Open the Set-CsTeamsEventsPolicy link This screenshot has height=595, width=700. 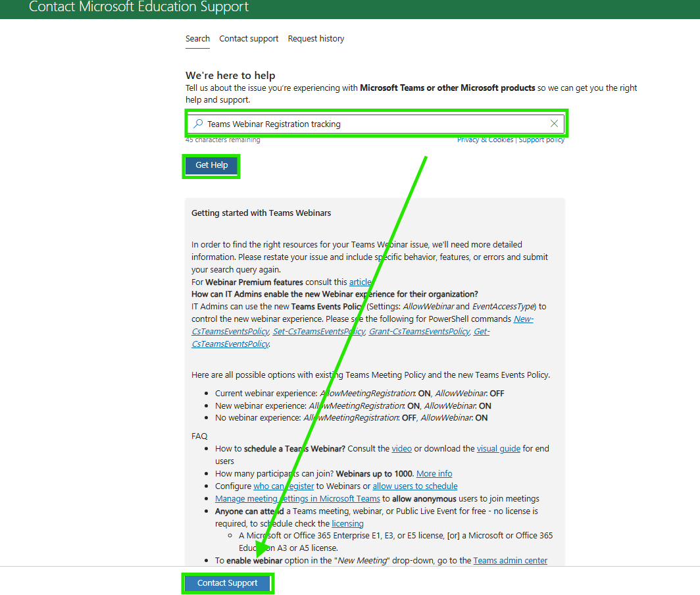(319, 332)
